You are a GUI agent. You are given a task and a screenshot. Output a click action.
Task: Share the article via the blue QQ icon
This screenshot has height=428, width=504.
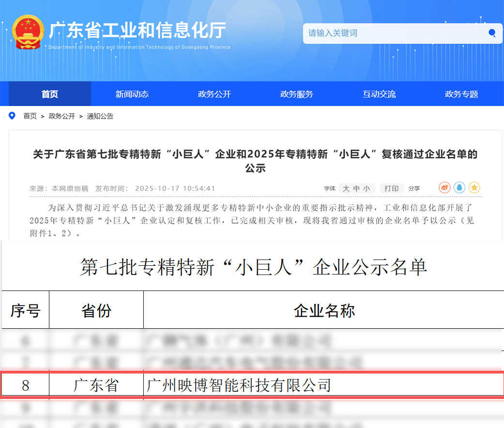click(x=459, y=188)
